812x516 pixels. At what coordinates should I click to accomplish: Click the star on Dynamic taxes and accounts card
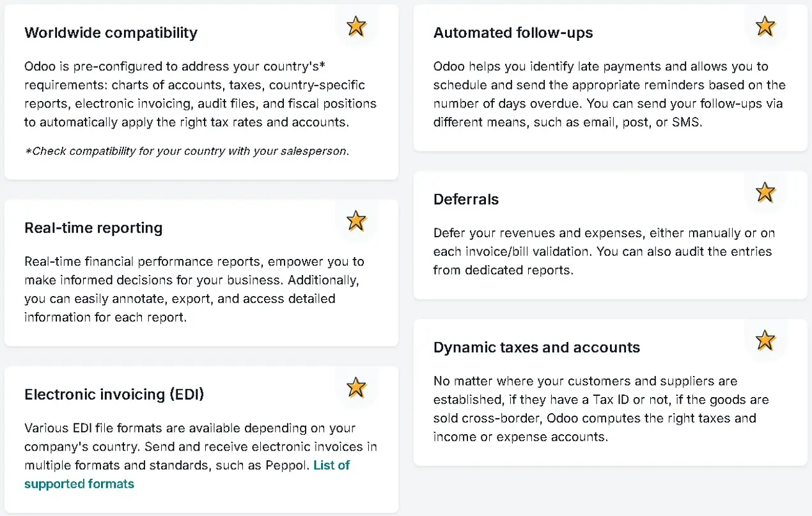pos(765,340)
